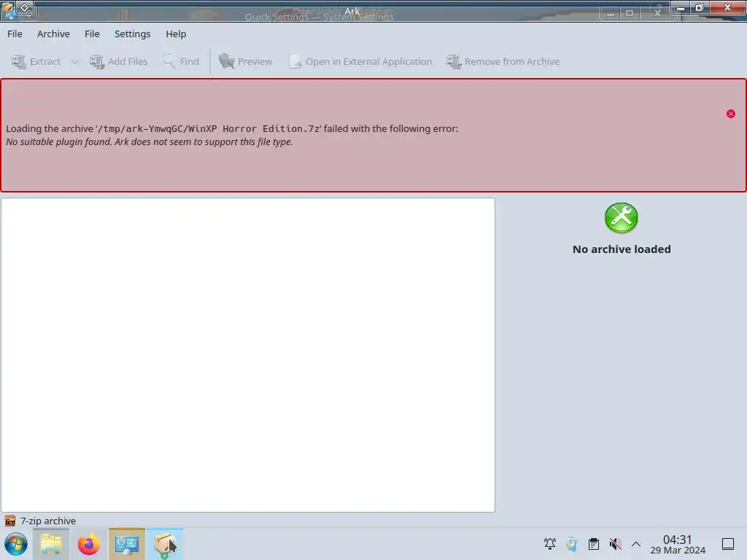Expand the Extract dropdown arrow
This screenshot has height=560, width=747.
click(75, 61)
